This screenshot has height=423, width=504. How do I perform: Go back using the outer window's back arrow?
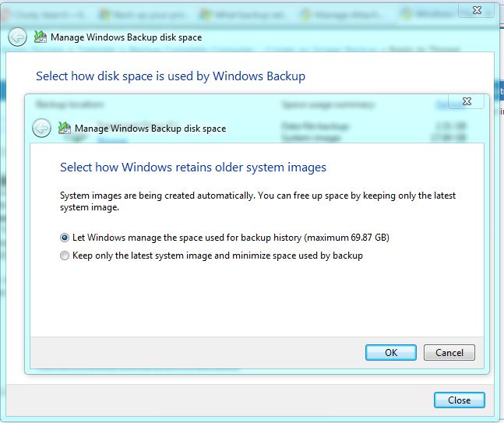tap(17, 37)
